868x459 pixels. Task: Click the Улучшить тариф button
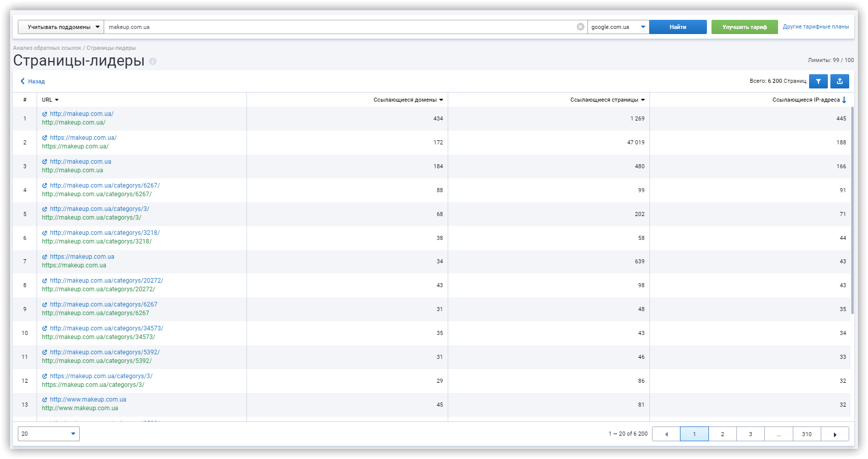[x=744, y=27]
